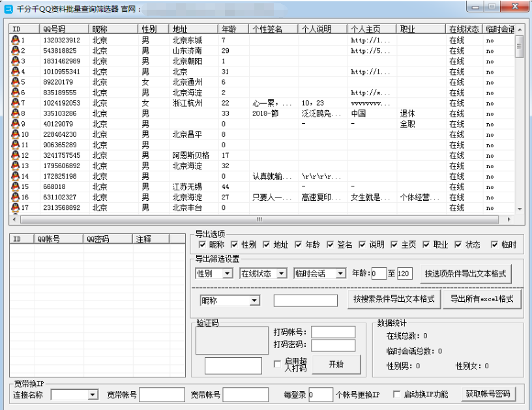The image size is (532, 410).
Task: Select the 退休 occupation cell
Action: tap(407, 113)
